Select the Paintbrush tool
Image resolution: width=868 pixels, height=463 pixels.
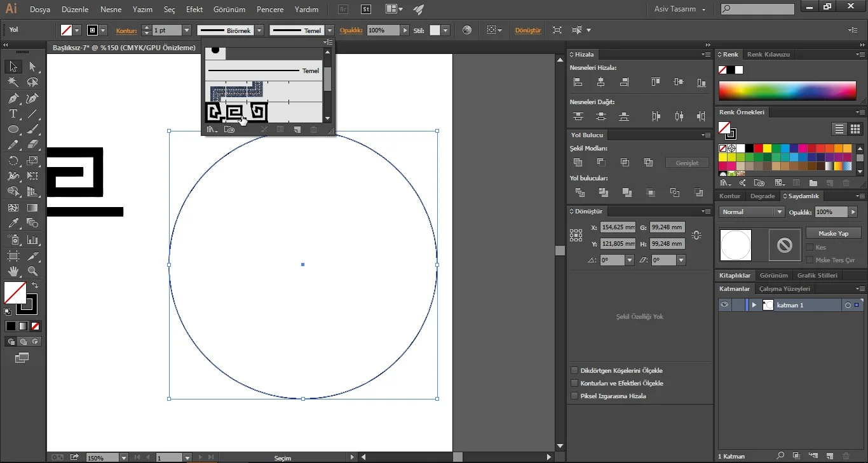click(32, 130)
